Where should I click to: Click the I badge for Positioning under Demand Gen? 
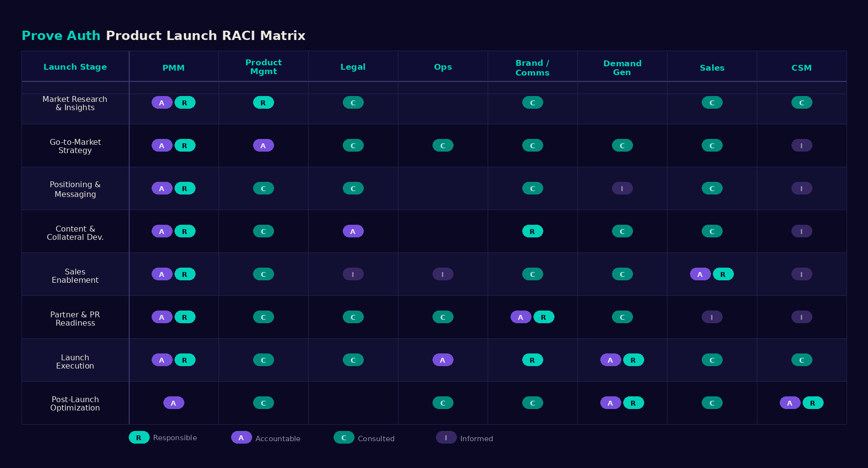(622, 188)
